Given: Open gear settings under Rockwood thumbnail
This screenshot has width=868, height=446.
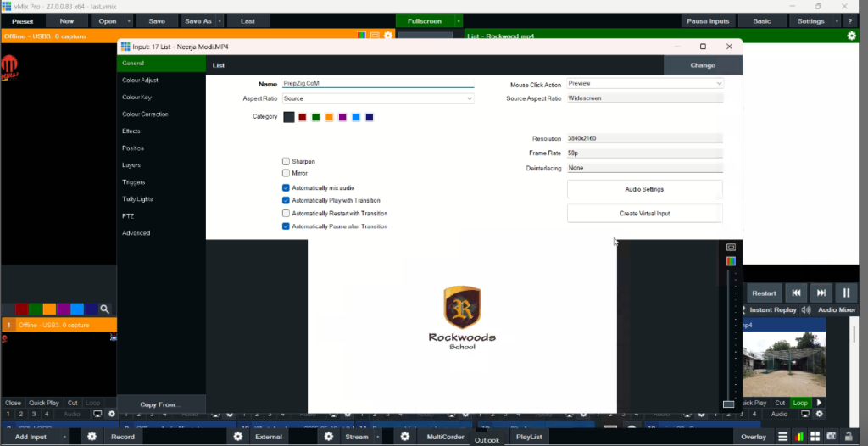Looking at the screenshot, I should click(820, 414).
